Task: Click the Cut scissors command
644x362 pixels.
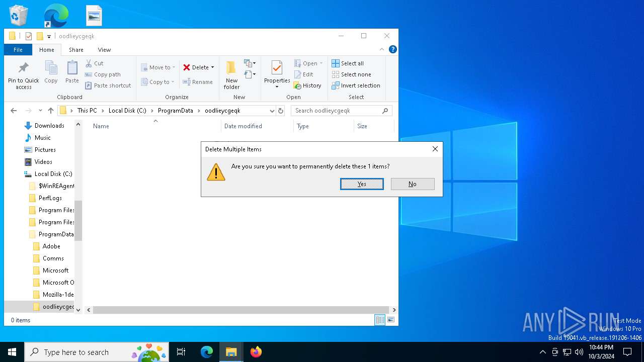Action: pyautogui.click(x=94, y=63)
